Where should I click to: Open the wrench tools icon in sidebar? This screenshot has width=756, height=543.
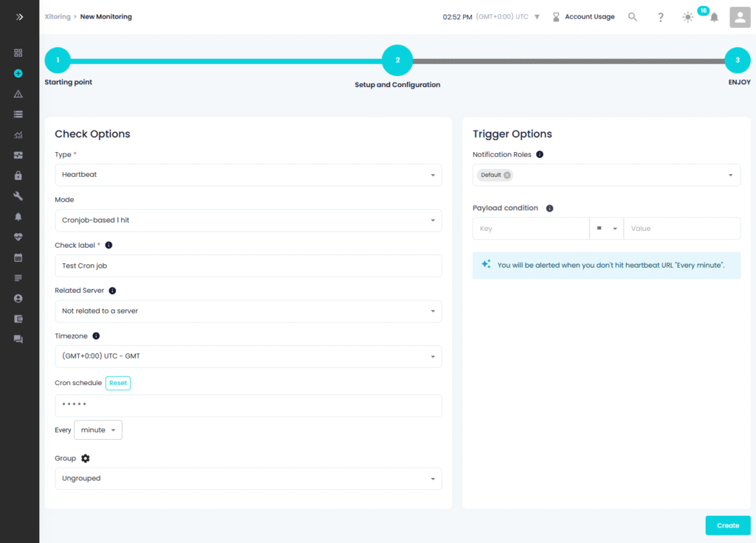18,196
